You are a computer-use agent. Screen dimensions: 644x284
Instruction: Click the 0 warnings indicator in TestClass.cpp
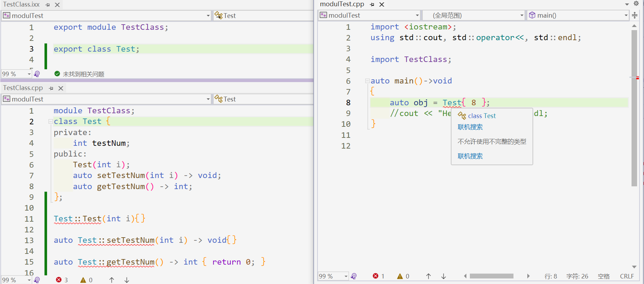point(87,280)
